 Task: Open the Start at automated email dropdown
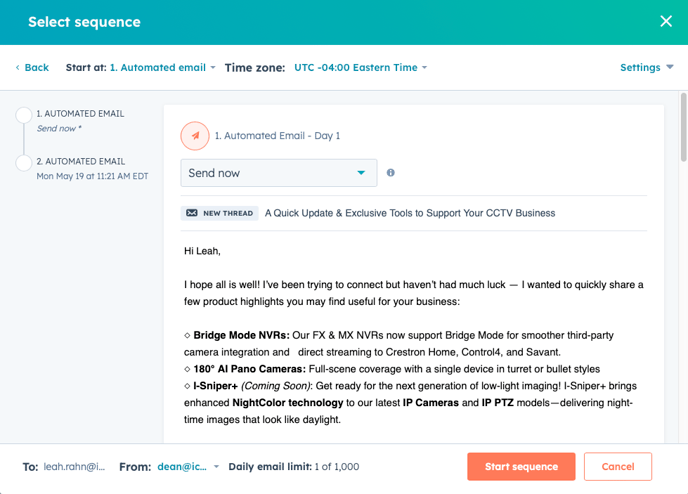click(163, 67)
